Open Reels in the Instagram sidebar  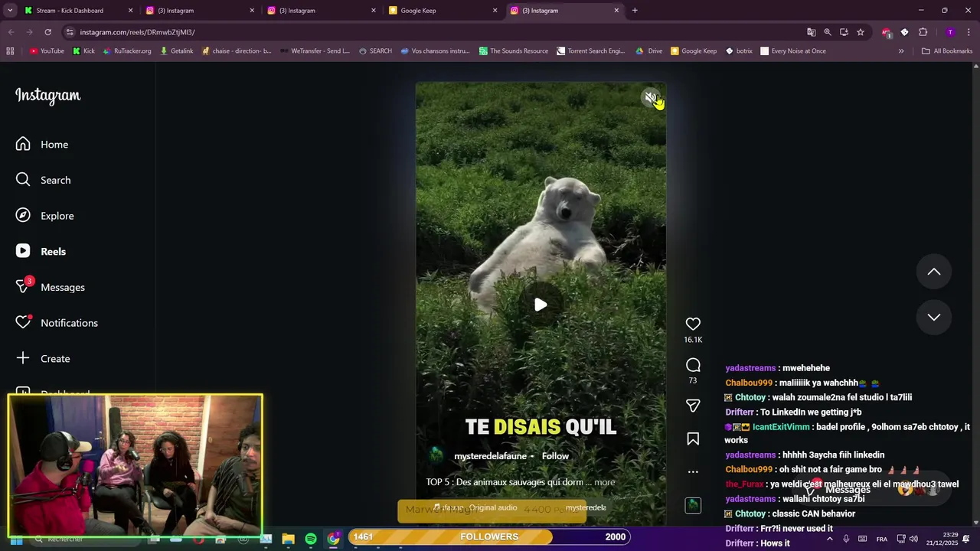pos(41,251)
